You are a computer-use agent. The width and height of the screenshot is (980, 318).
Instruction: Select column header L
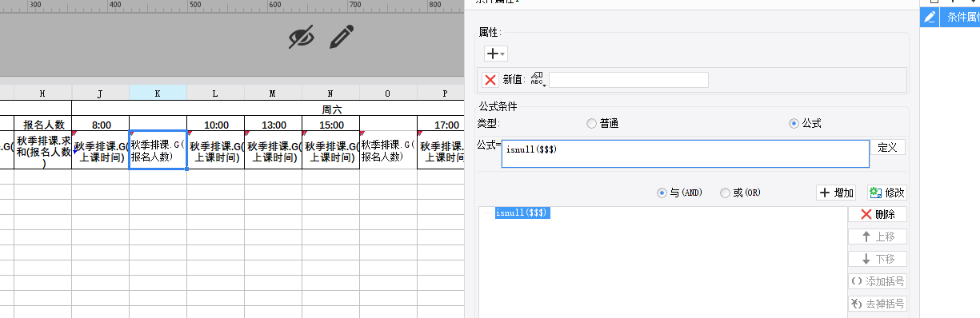(215, 93)
